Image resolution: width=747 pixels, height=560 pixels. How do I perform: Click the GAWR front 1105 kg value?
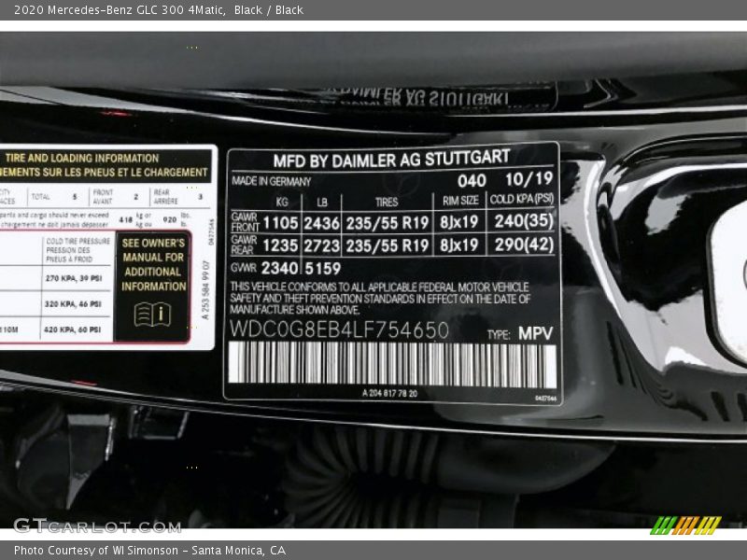(x=279, y=222)
